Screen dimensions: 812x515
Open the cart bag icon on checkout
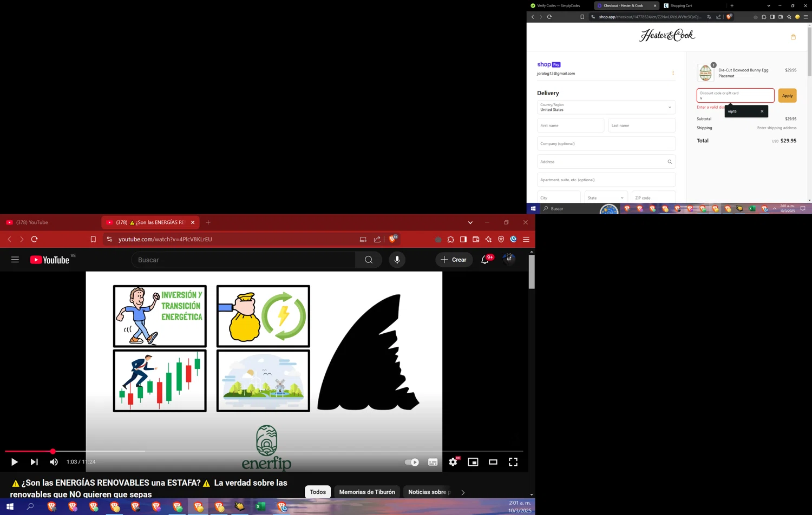[793, 37]
